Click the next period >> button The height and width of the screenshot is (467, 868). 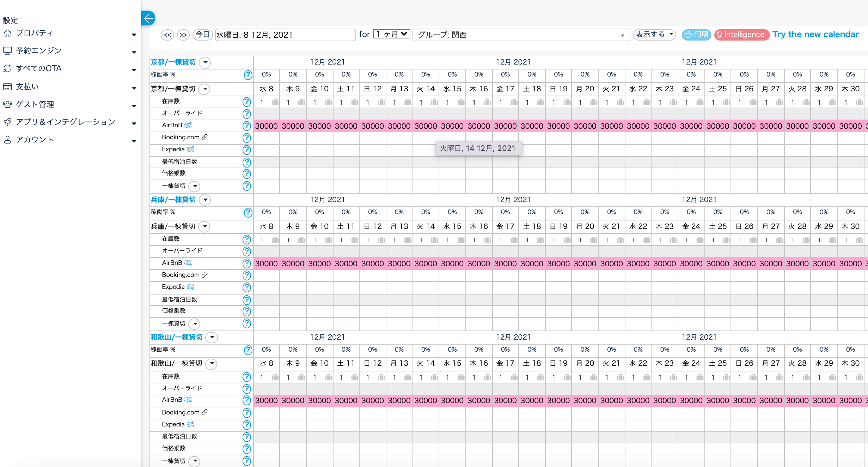click(x=183, y=35)
